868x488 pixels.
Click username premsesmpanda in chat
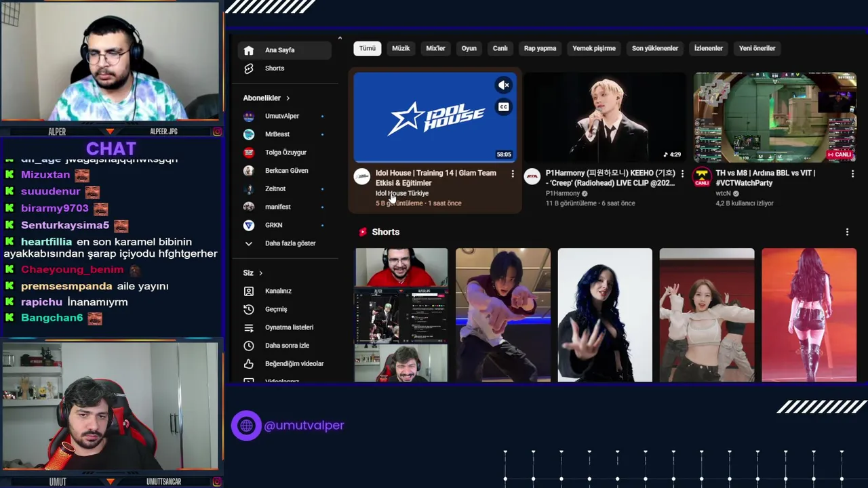tap(66, 286)
